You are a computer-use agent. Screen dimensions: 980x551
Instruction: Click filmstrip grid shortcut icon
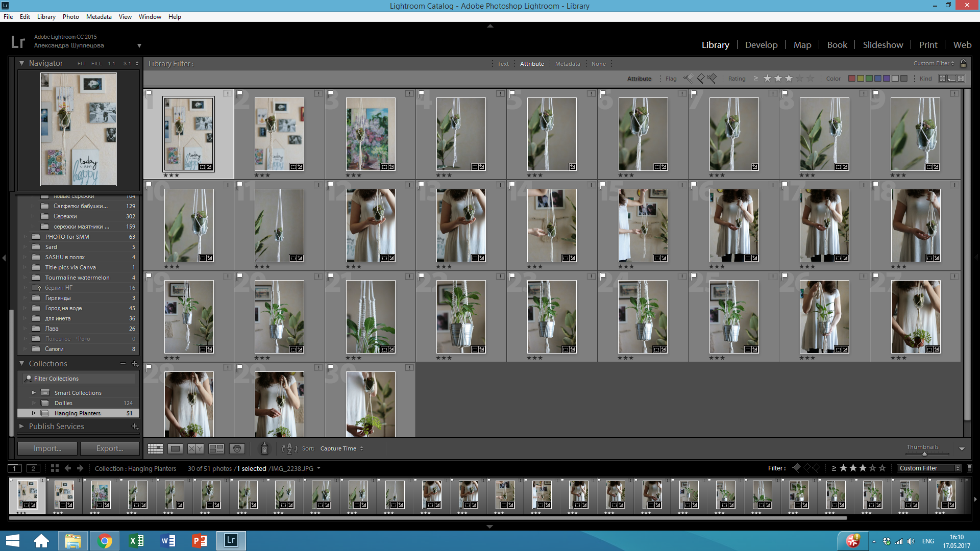coord(55,468)
